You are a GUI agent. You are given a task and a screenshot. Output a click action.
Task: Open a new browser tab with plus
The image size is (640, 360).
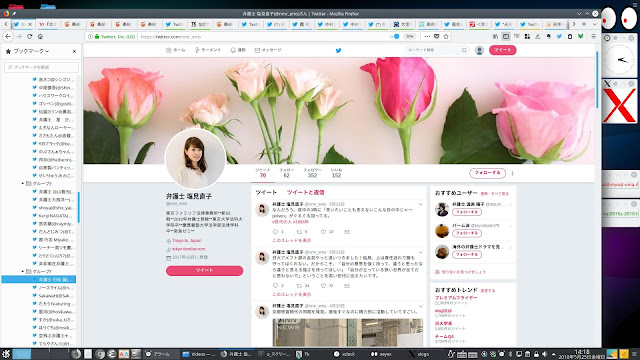tap(584, 24)
